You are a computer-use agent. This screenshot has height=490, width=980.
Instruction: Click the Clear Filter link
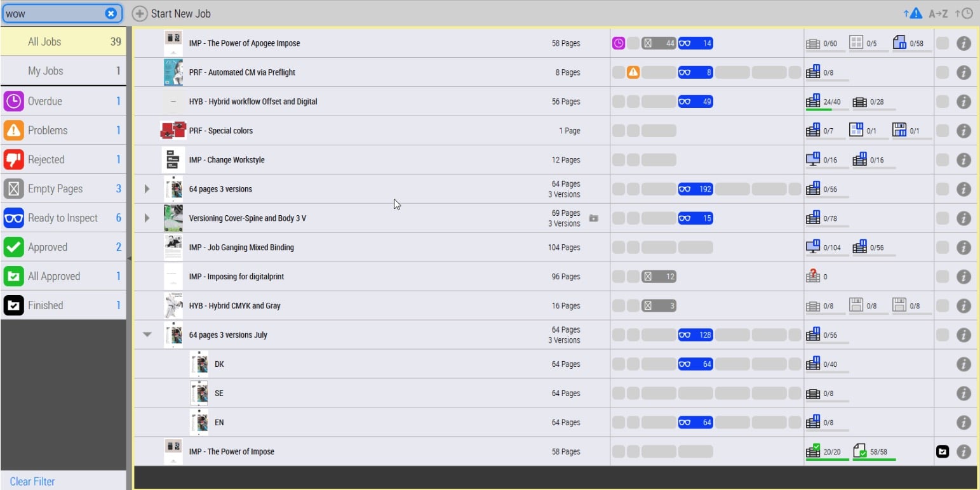click(x=32, y=481)
